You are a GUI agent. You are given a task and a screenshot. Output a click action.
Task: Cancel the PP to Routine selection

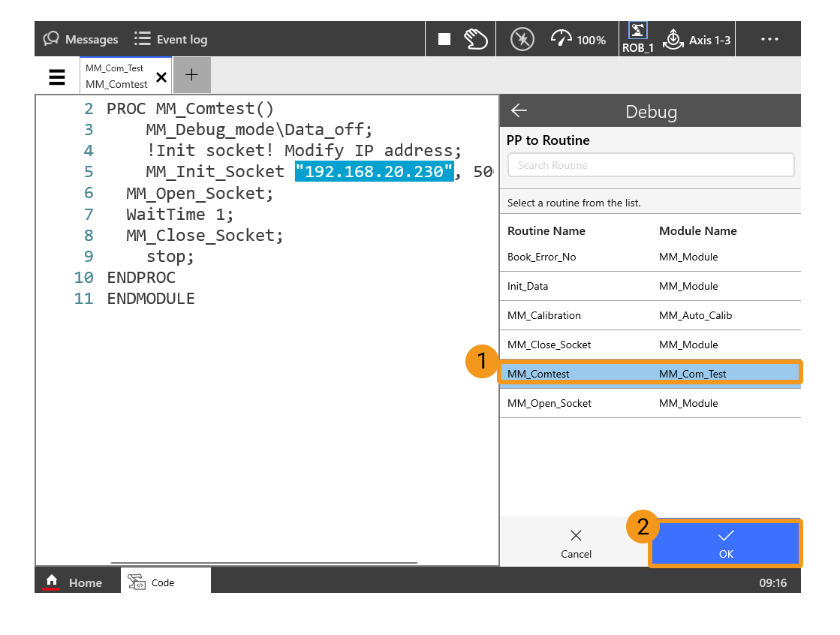coord(576,543)
